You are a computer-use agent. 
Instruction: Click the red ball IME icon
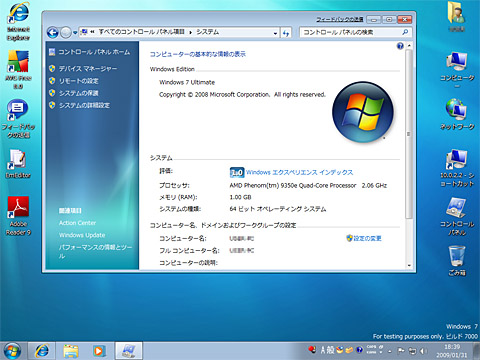tap(312, 350)
